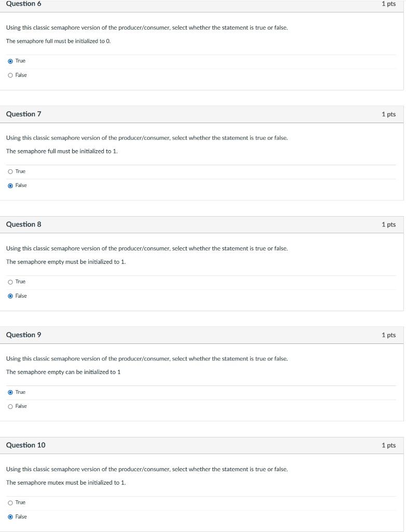Choose False radio in Question 7
The height and width of the screenshot is (532, 406).
pos(10,185)
